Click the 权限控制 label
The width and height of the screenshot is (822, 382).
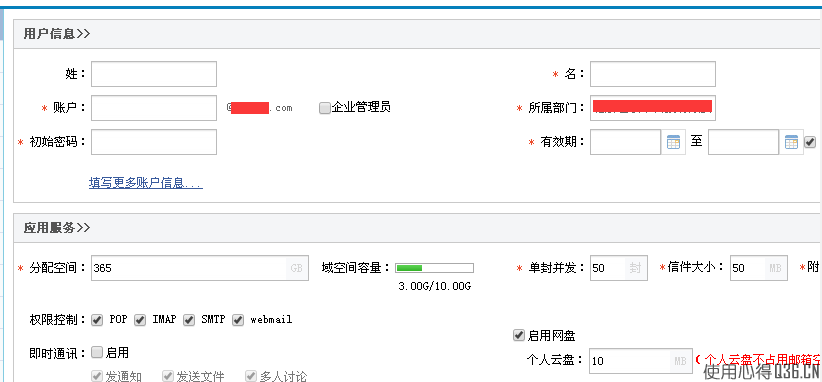58,320
